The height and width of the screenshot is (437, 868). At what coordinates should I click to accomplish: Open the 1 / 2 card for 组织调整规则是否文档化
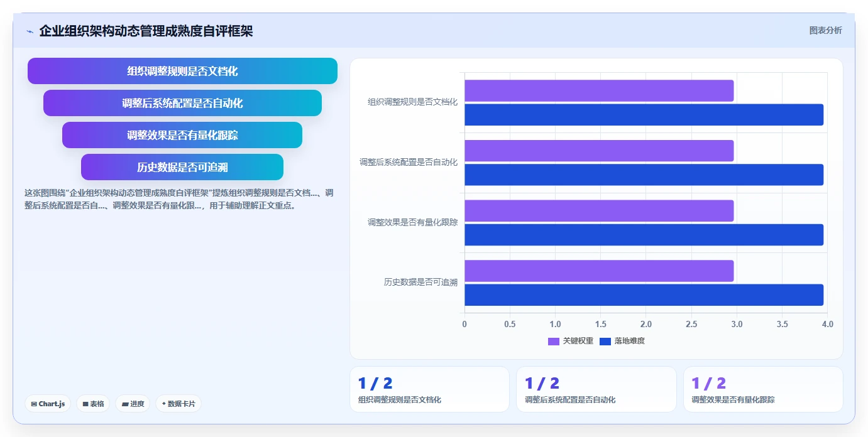(x=429, y=389)
